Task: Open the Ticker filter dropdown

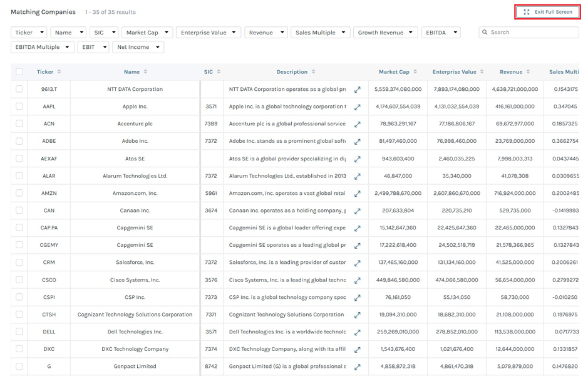Action: click(29, 33)
